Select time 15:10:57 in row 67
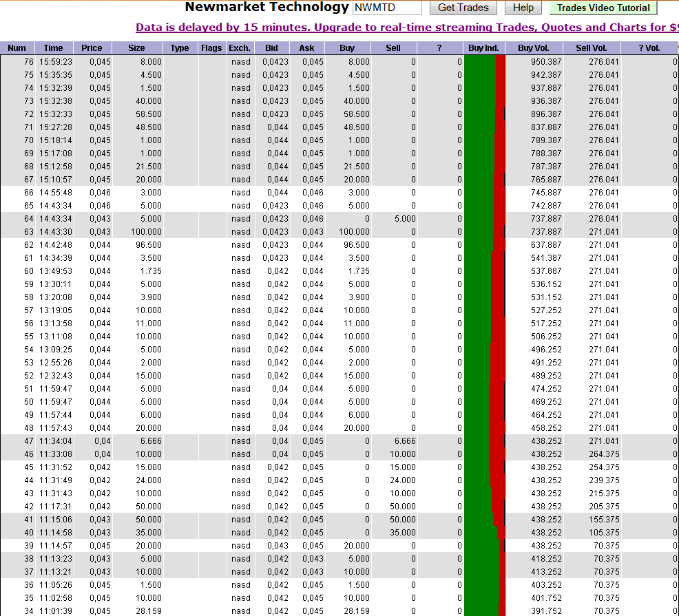Viewport: 679px width, 616px height. point(55,180)
